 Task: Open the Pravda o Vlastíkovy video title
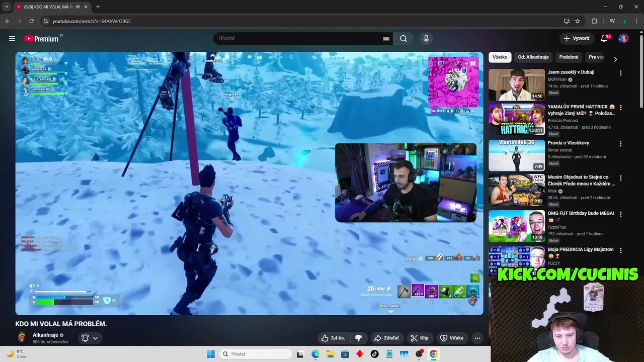click(x=569, y=143)
